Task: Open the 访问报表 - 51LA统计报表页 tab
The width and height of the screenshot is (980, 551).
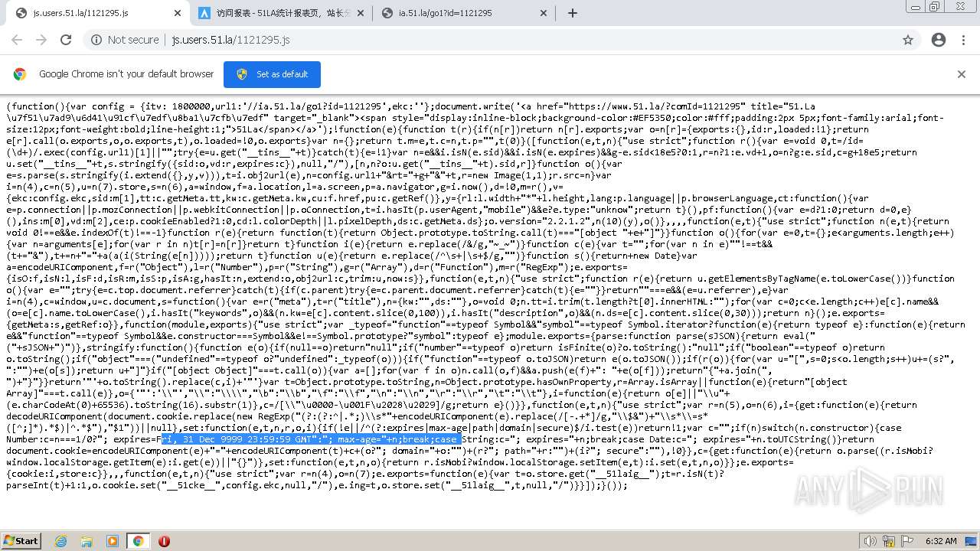Action: pos(281,13)
